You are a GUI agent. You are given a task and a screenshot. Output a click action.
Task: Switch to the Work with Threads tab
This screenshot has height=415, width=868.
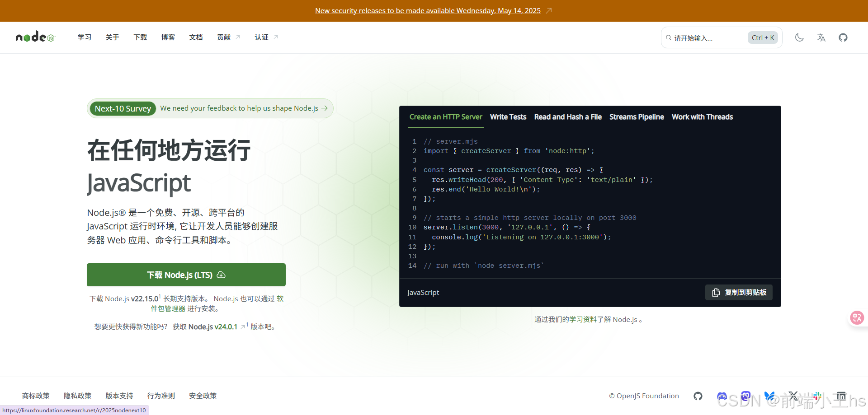coord(702,117)
